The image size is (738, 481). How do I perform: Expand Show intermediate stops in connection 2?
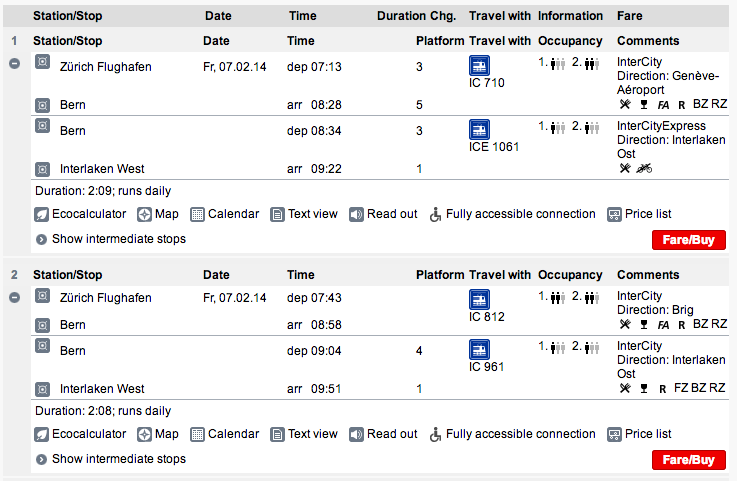coord(111,459)
